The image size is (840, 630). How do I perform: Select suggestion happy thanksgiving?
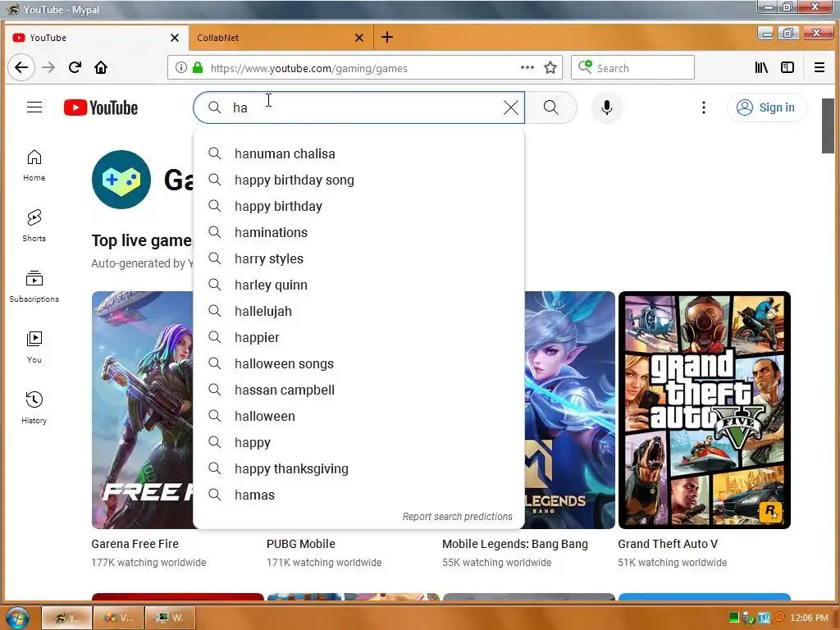pyautogui.click(x=358, y=468)
